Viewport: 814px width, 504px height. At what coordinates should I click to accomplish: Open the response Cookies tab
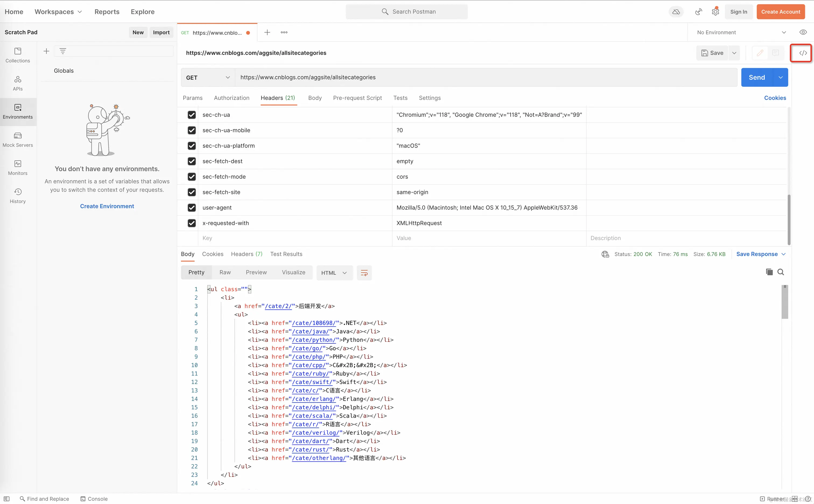tap(212, 254)
